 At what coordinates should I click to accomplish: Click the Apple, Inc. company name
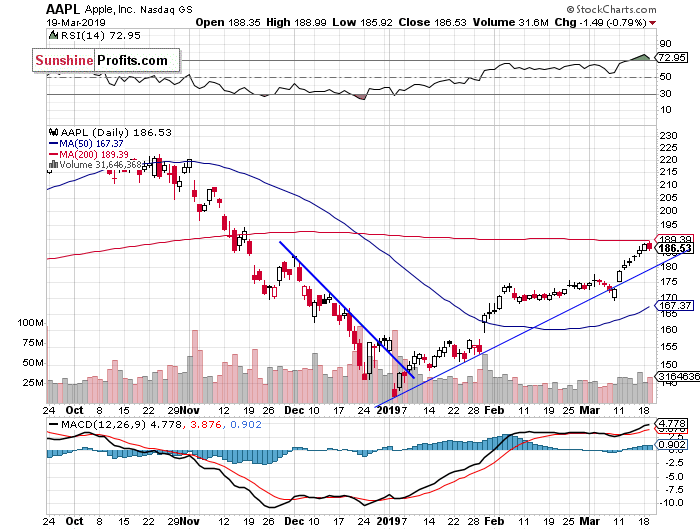(x=110, y=9)
